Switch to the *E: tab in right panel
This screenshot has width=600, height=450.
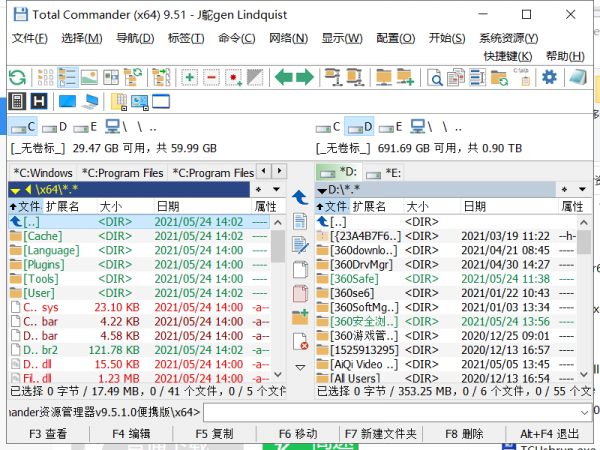[383, 173]
